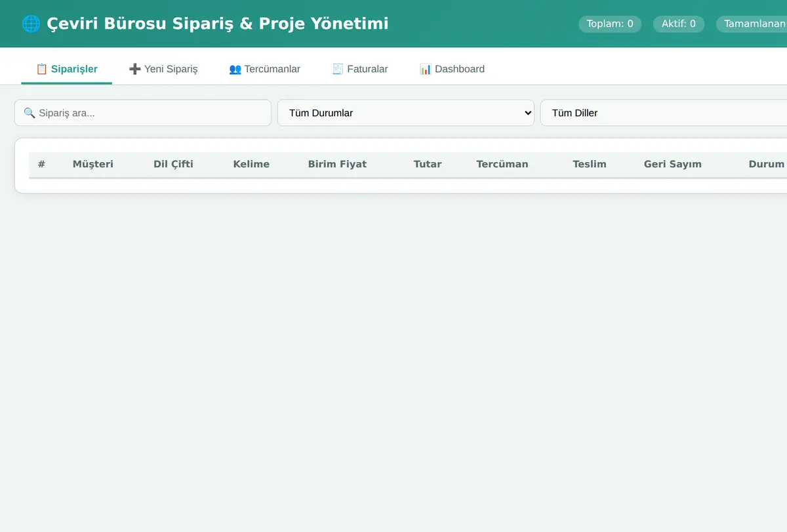Show the Dashboard tab
The height and width of the screenshot is (532, 787).
pyautogui.click(x=452, y=69)
